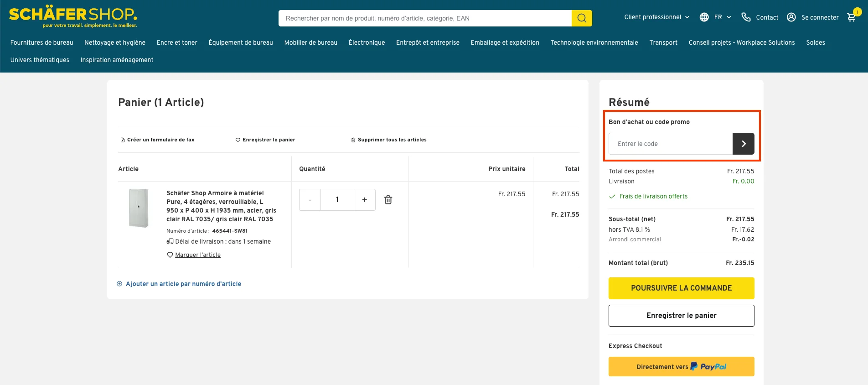Open Équipement de bureau menu
The width and height of the screenshot is (868, 385).
241,42
